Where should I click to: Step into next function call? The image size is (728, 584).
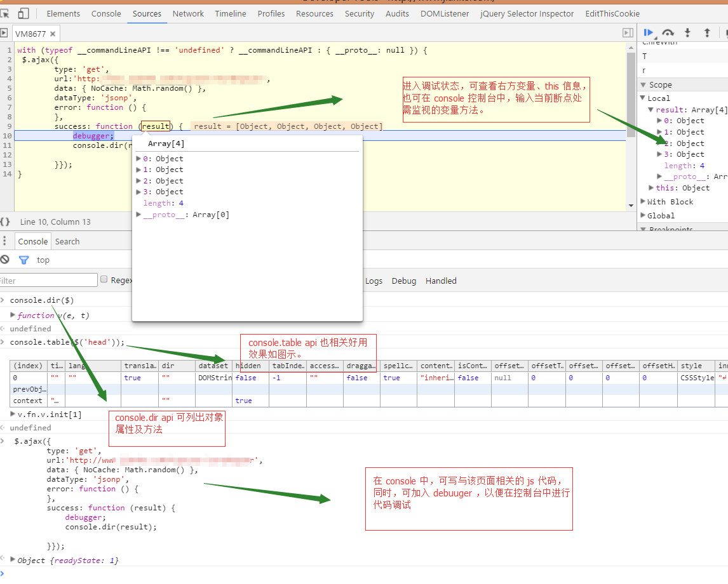tap(687, 33)
